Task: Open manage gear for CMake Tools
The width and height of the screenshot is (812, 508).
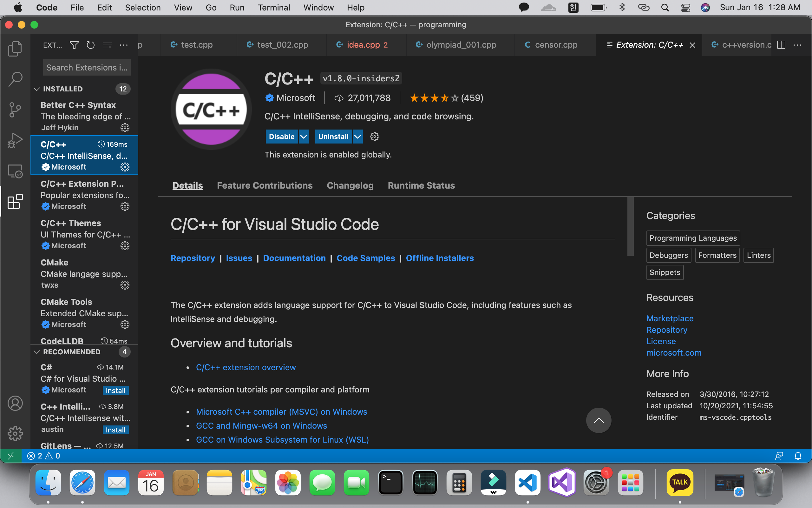Action: point(125,324)
